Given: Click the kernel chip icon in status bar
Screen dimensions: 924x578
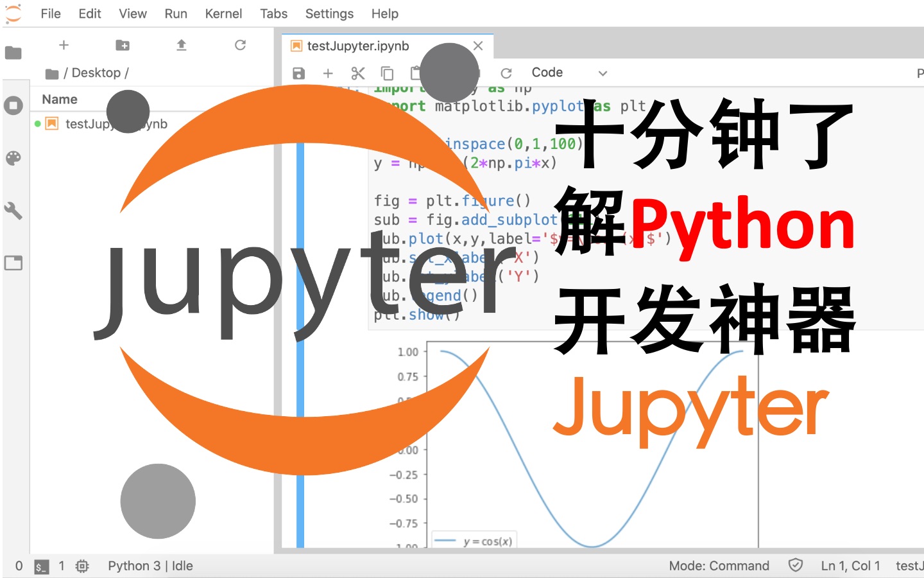Looking at the screenshot, I should [82, 566].
